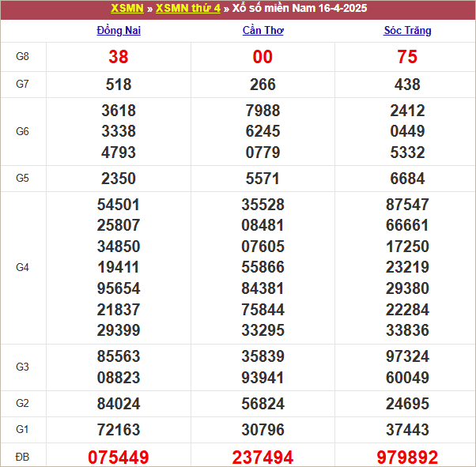Click G4 number 87547

pyautogui.click(x=407, y=205)
